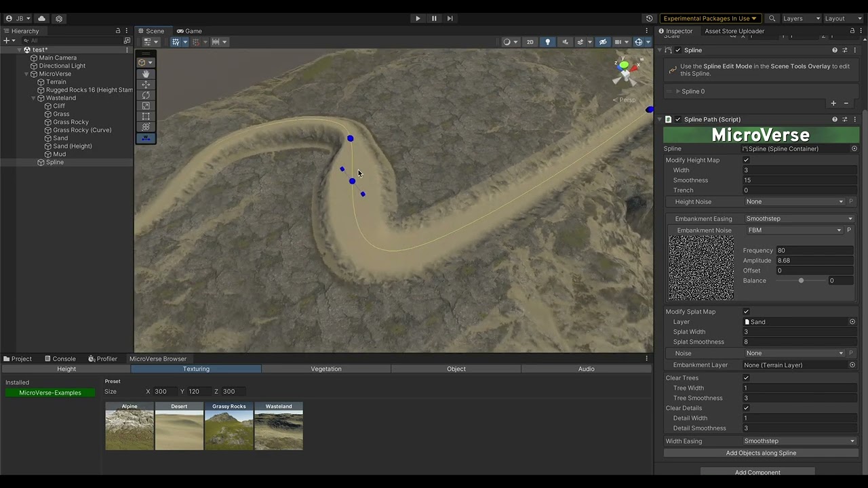868x488 pixels.
Task: Open the scene draw mode dropdown
Action: (x=510, y=42)
